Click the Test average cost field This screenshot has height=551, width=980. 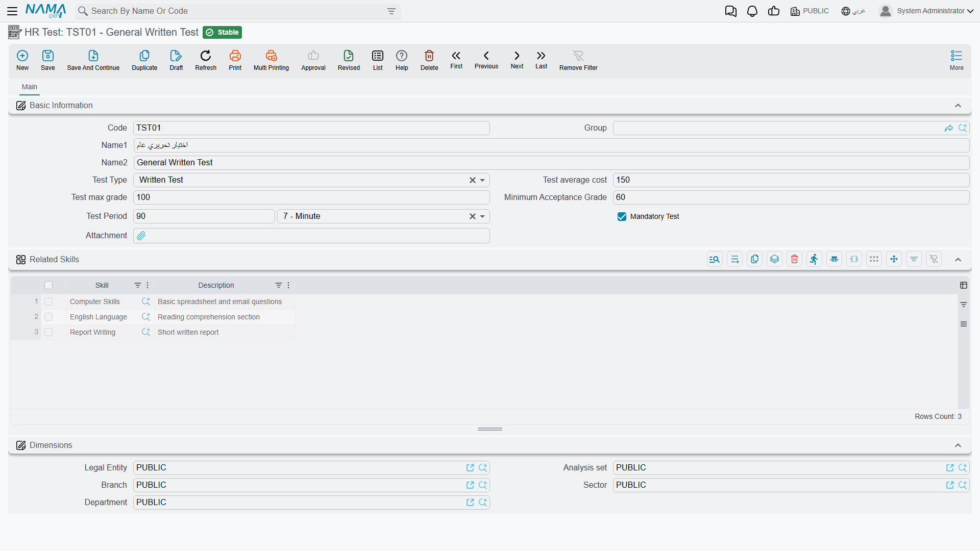791,180
